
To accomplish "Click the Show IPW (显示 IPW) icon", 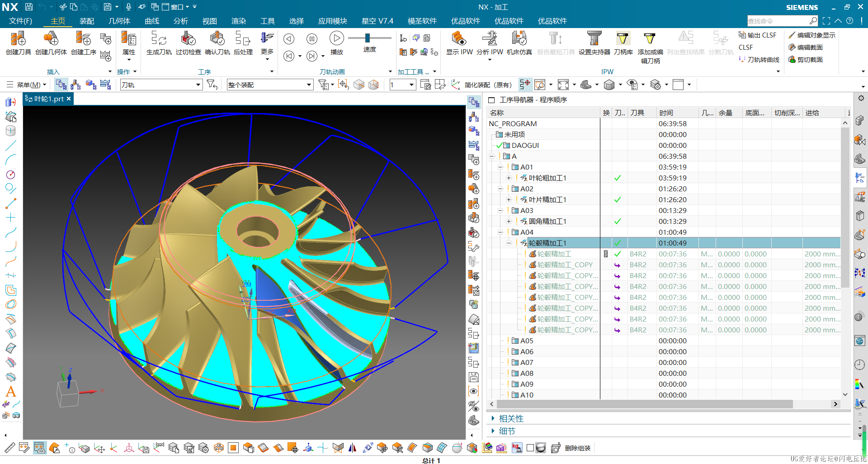I will (459, 39).
